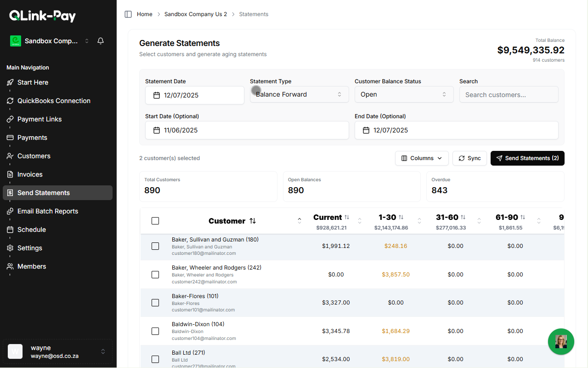Screen dimensions: 588x368
Task: Open the Home breadcrumb link
Action: [x=145, y=14]
